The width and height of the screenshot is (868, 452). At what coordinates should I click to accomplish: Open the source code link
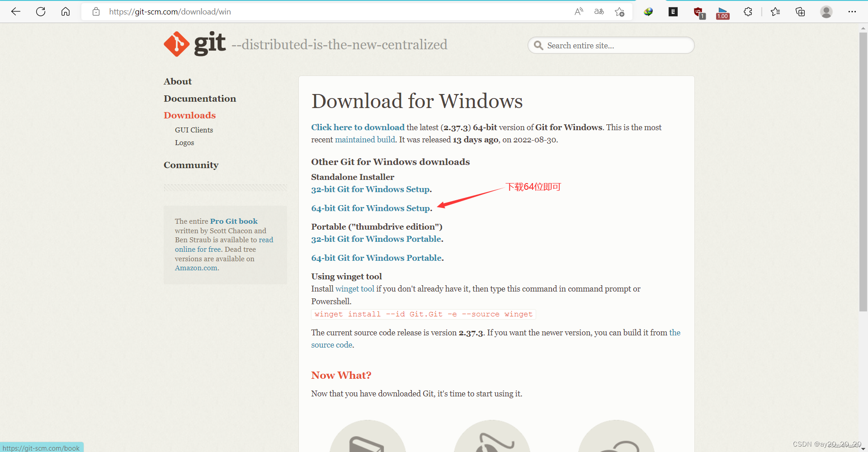332,345
